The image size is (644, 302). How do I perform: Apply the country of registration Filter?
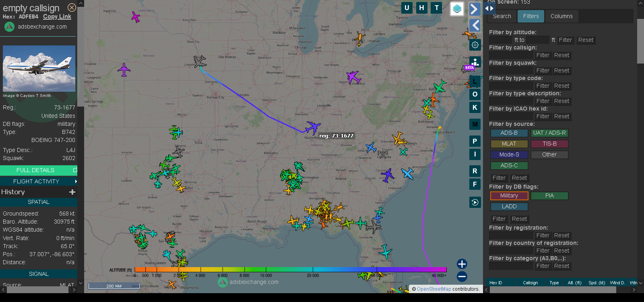(543, 251)
